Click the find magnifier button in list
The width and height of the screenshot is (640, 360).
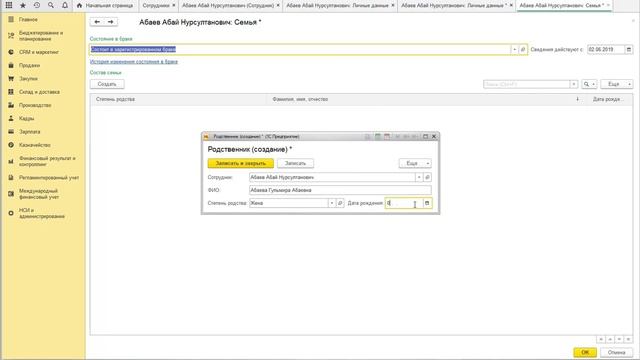[x=589, y=84]
